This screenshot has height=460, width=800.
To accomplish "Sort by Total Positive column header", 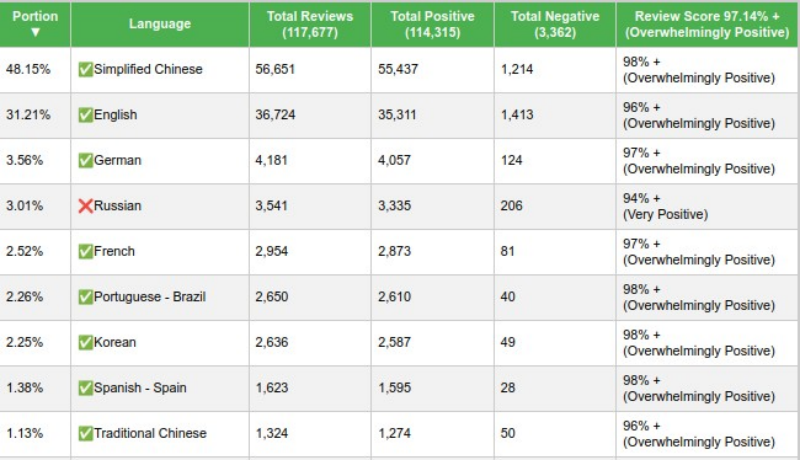I will [432, 24].
